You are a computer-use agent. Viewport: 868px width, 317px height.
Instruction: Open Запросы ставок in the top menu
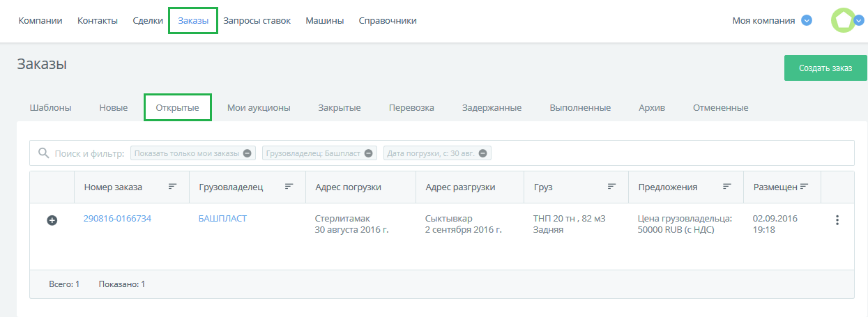pos(257,21)
